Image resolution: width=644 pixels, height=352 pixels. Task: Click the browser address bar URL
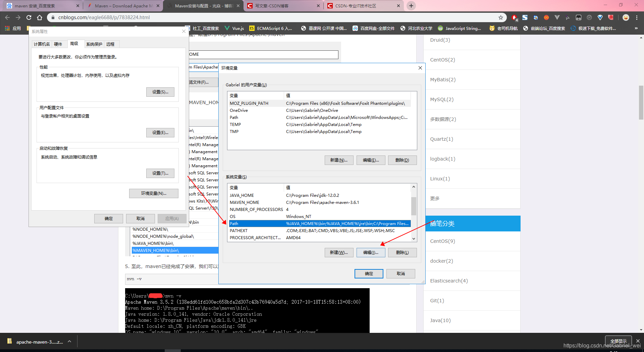(x=104, y=17)
